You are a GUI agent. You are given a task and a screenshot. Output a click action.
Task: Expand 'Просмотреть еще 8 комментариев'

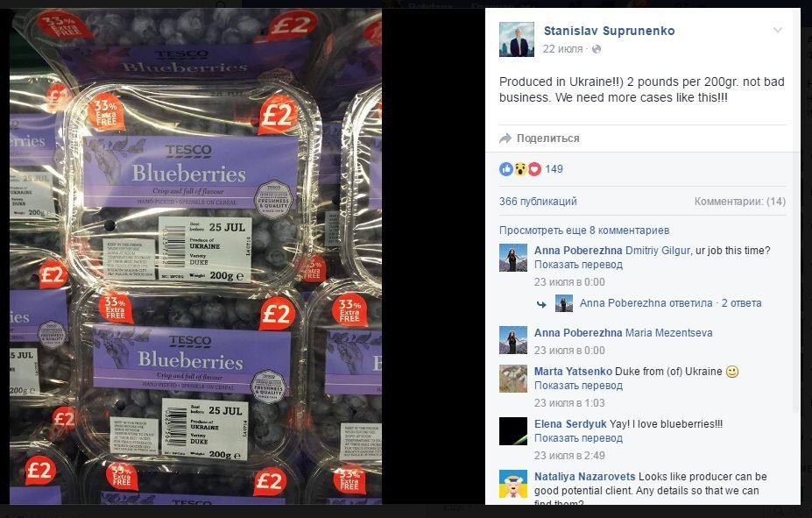point(584,231)
